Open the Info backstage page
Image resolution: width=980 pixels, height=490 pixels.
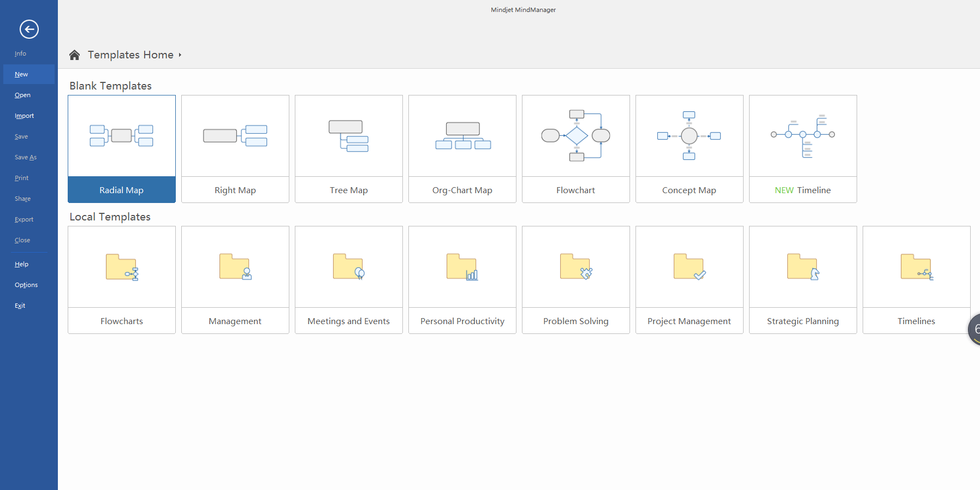click(20, 53)
